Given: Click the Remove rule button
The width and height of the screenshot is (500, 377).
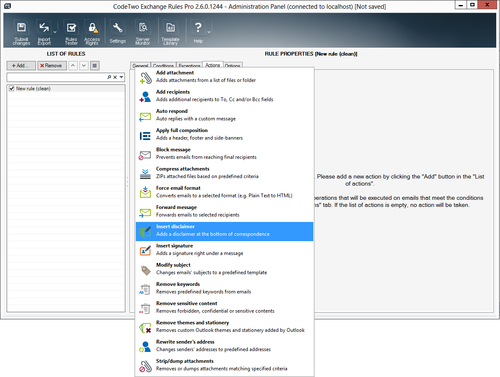Looking at the screenshot, I should [51, 66].
